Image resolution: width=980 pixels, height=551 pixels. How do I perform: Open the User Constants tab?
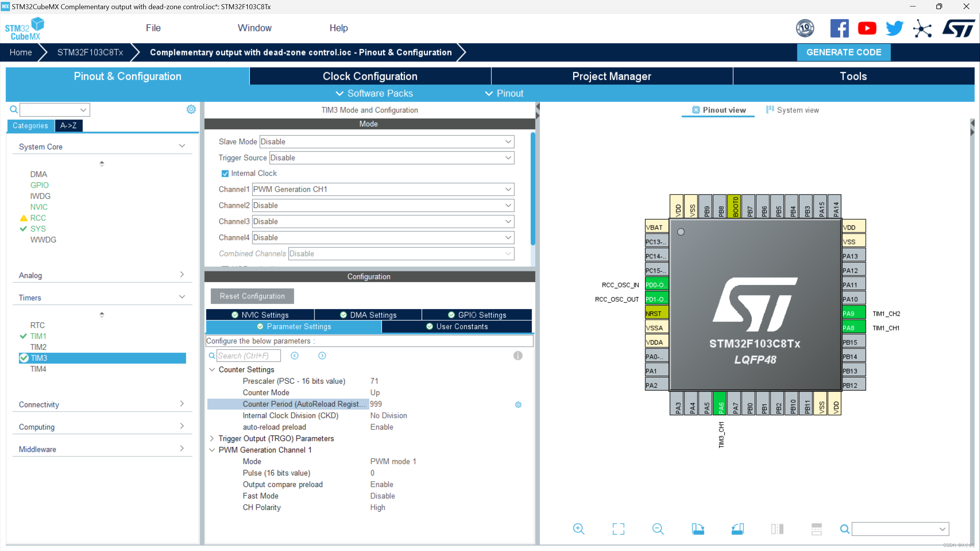tap(457, 326)
